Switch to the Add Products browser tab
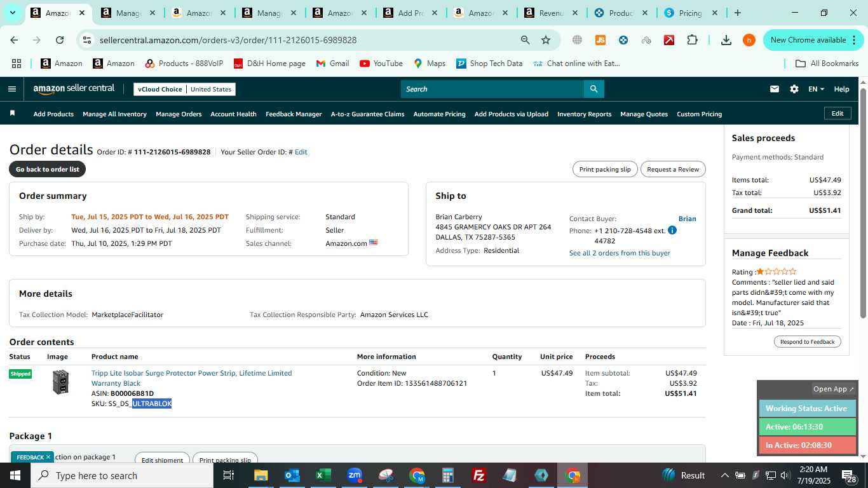The height and width of the screenshot is (488, 868). click(x=410, y=13)
